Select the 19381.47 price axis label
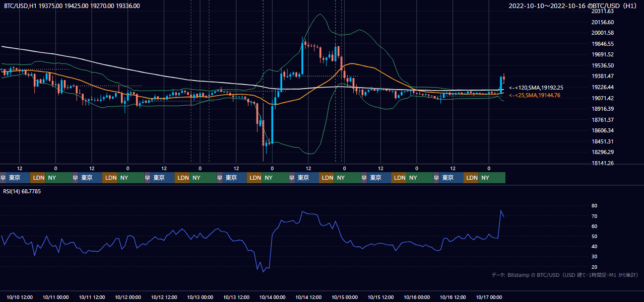 coord(602,76)
